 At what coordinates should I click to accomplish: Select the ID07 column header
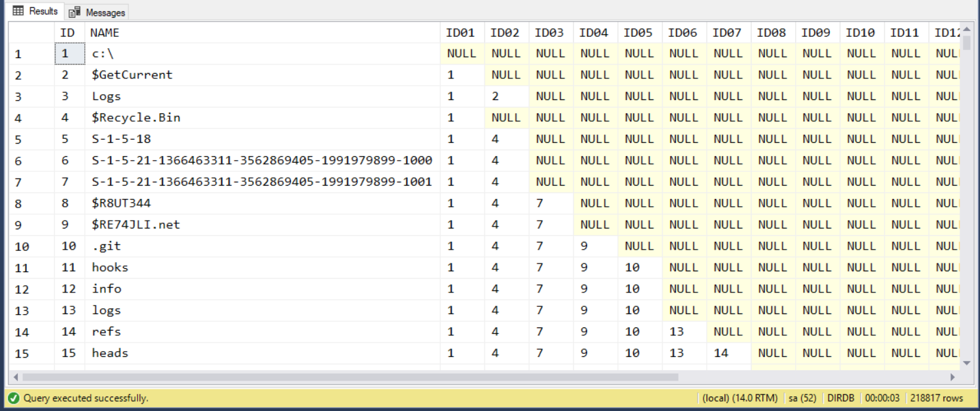point(727,32)
